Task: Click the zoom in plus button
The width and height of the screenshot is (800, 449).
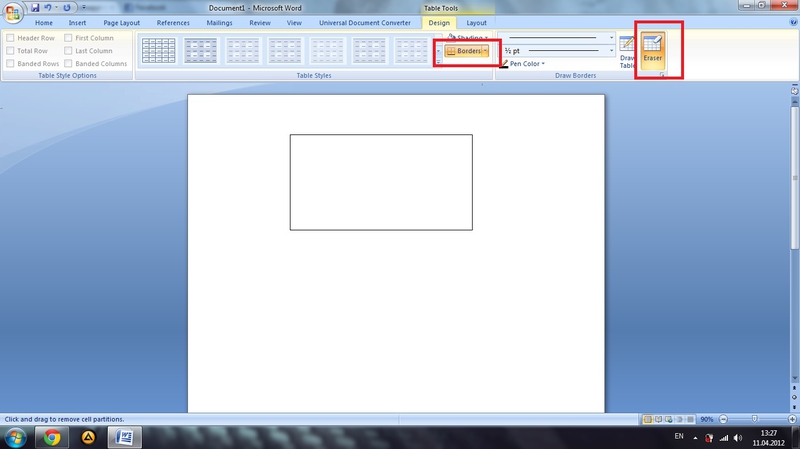Action: coord(792,419)
